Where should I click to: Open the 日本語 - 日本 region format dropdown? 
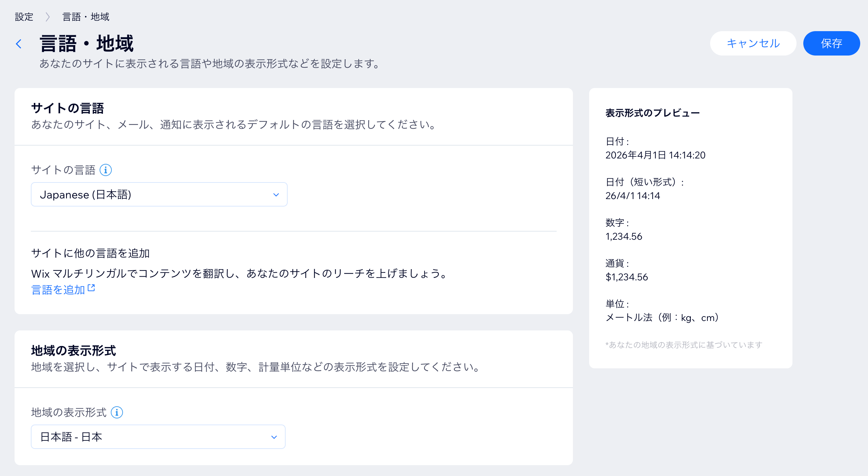coord(158,436)
